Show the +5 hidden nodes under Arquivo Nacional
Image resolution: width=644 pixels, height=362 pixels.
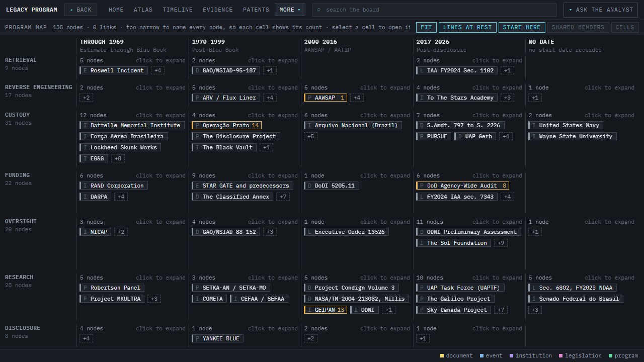pos(310,136)
